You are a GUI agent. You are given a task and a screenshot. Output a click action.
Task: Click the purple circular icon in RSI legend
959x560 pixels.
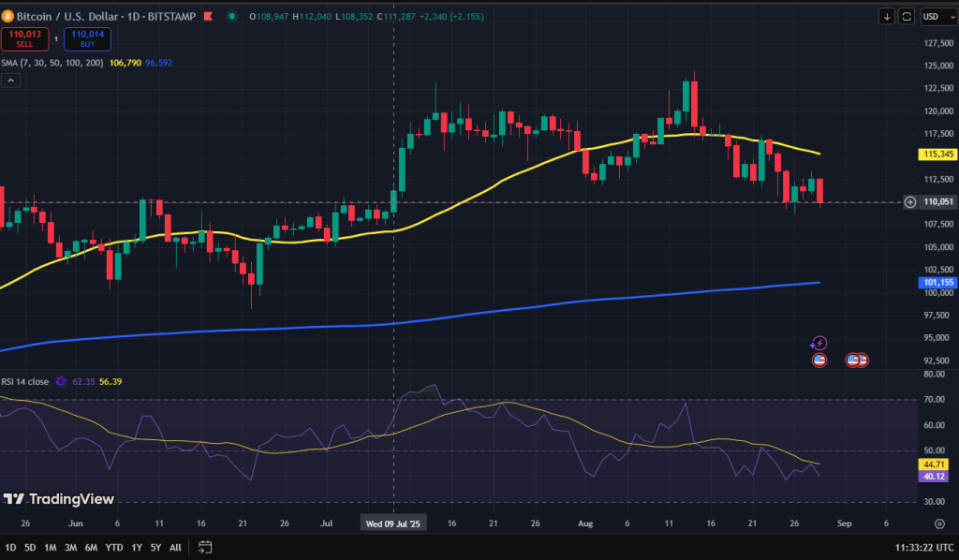[x=61, y=381]
